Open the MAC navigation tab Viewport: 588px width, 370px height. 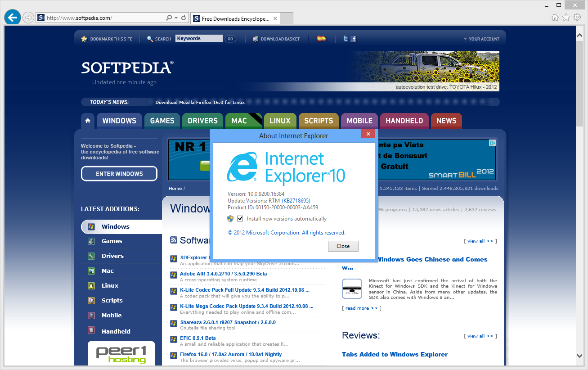pos(243,121)
